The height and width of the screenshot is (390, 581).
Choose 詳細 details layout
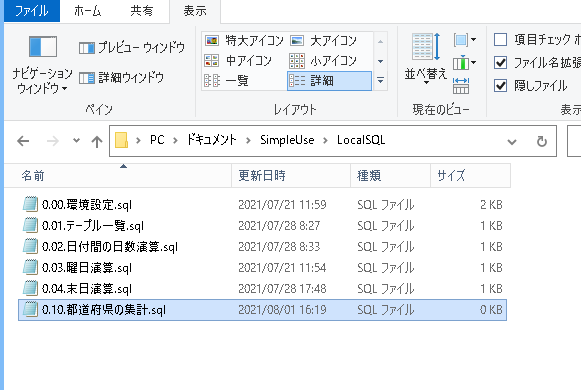point(329,80)
